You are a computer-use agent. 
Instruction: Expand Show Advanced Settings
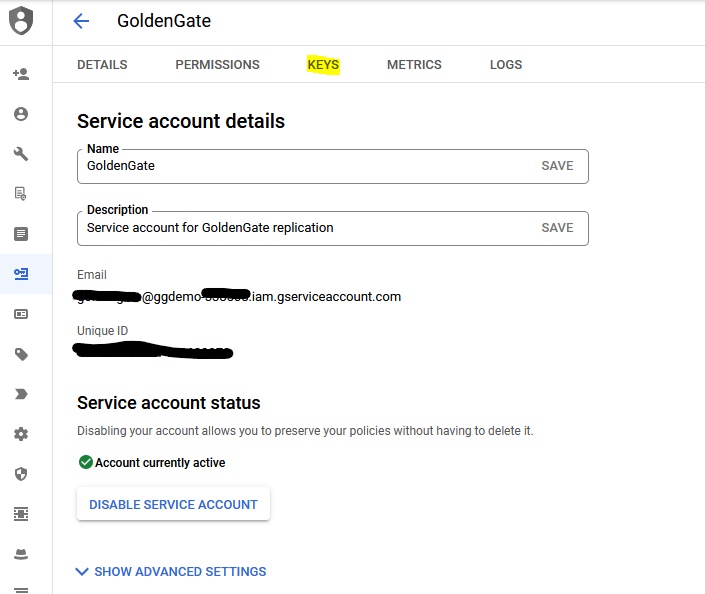point(171,572)
